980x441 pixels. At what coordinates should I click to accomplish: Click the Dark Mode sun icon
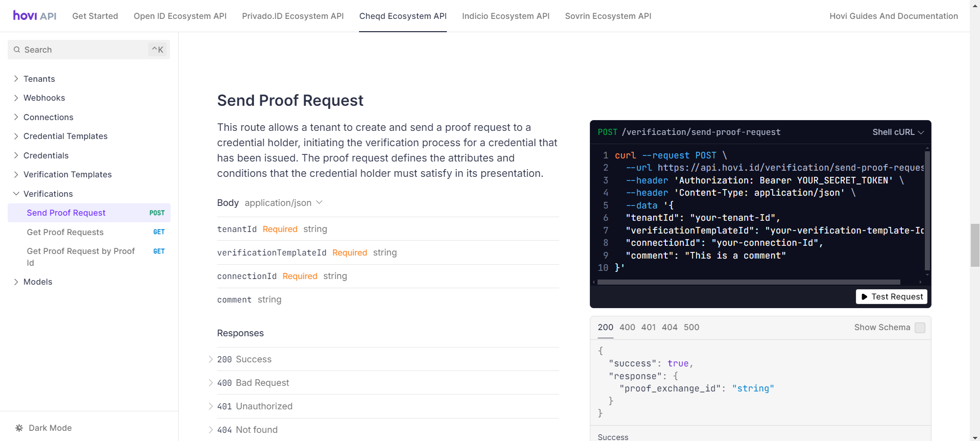[19, 428]
